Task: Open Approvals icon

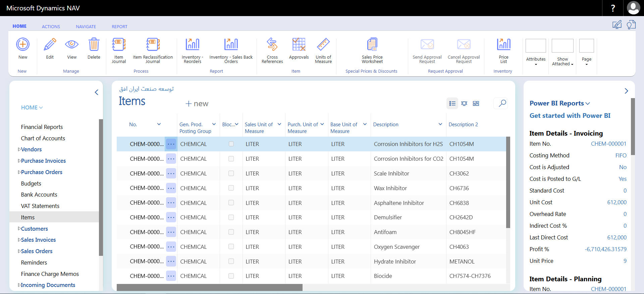Action: pos(299,45)
